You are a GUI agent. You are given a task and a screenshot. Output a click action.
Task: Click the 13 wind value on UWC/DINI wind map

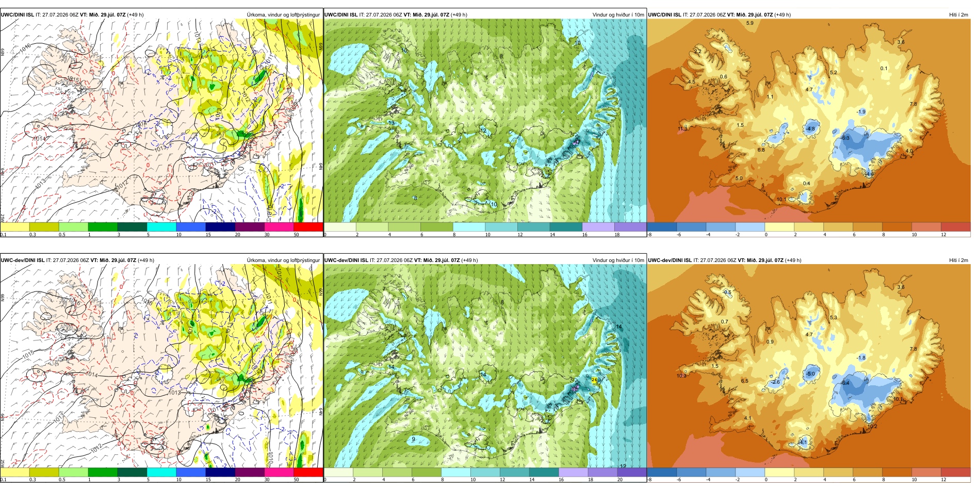point(391,123)
